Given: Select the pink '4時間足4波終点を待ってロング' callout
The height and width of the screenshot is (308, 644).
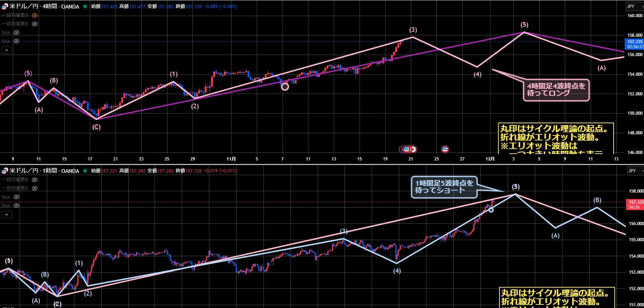Looking at the screenshot, I should point(556,90).
